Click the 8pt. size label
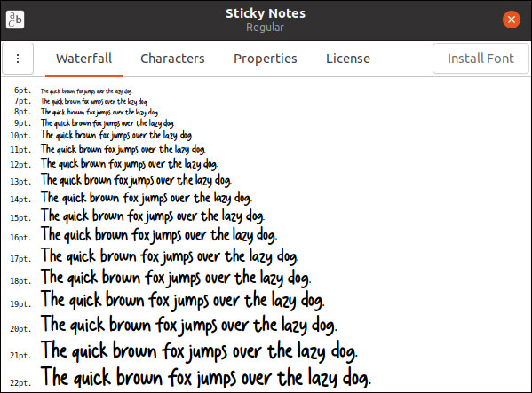 click(x=23, y=112)
